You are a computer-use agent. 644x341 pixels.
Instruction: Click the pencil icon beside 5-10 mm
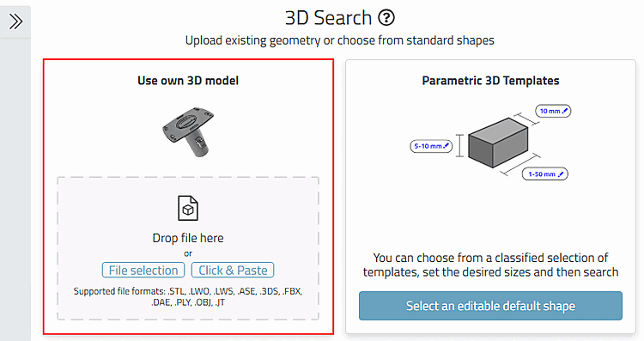pyautogui.click(x=446, y=146)
